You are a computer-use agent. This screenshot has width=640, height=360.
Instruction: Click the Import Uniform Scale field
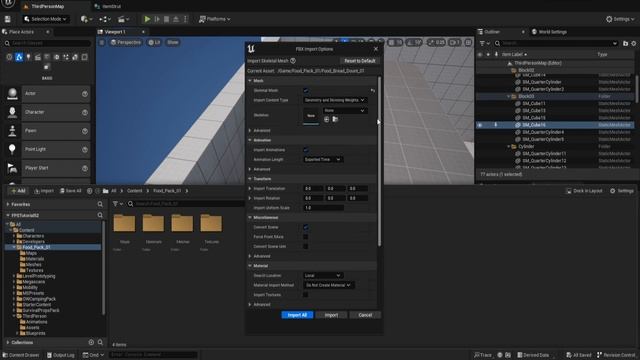click(x=323, y=208)
